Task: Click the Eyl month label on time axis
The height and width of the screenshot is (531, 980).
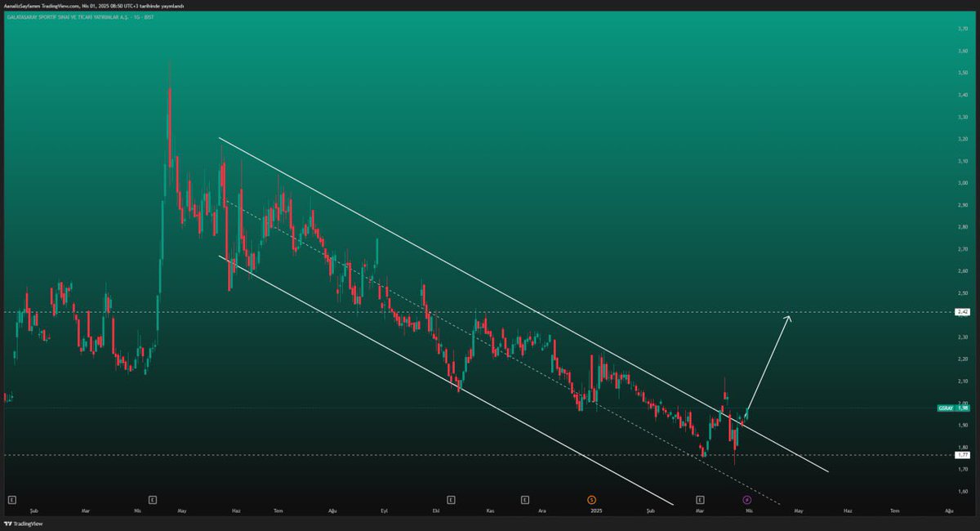Action: [x=385, y=511]
